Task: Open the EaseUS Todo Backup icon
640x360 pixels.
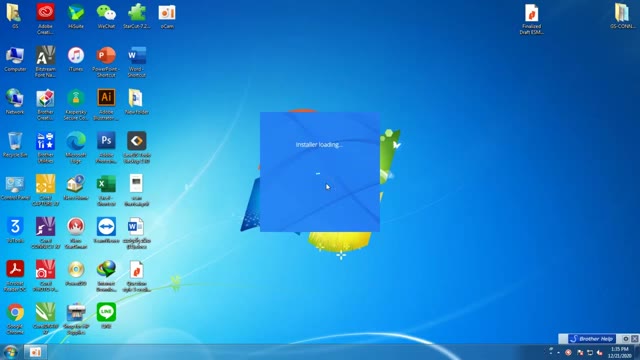Action: coord(137,147)
